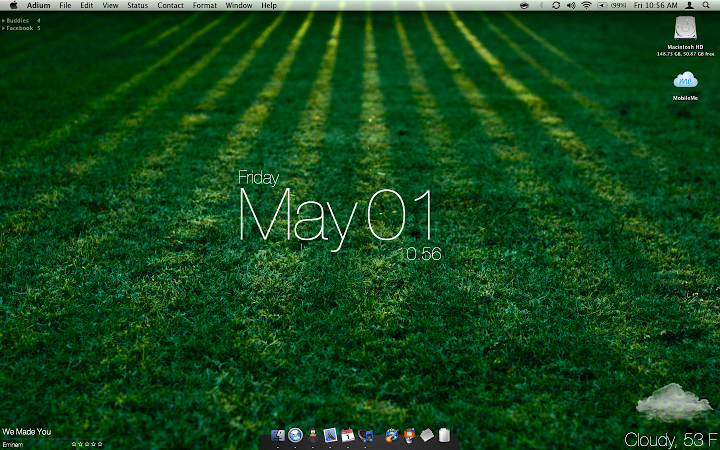
Task: Open the Apple menu
Action: (13, 6)
